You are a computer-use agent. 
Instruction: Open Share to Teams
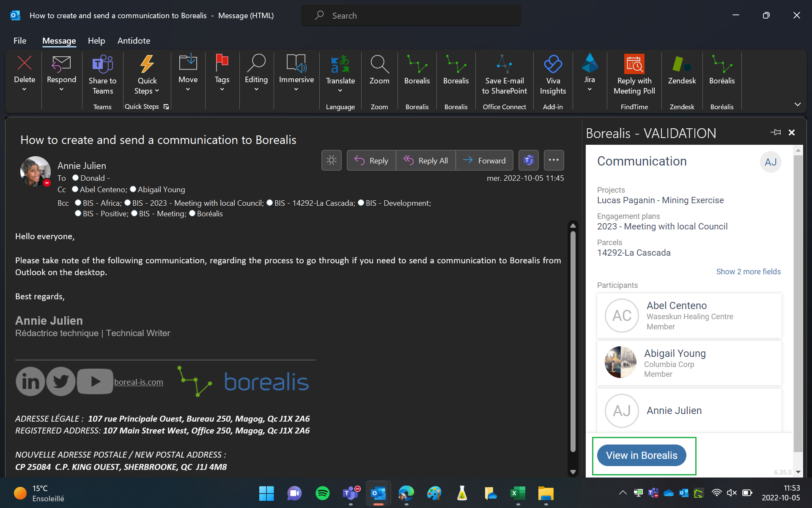[x=102, y=74]
